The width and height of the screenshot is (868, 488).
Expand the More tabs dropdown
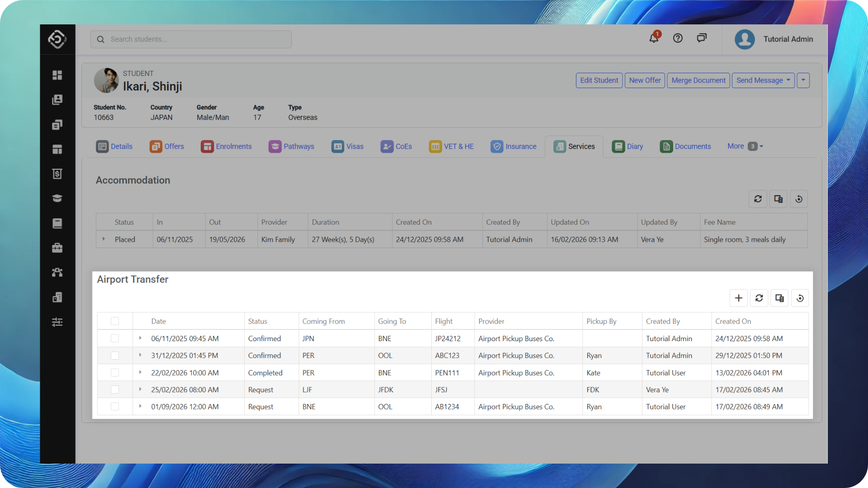click(745, 146)
